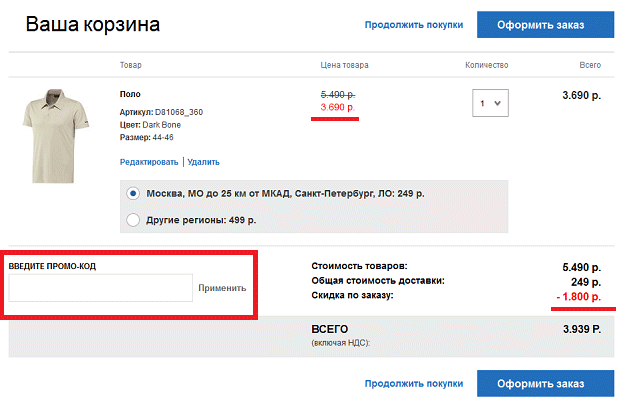Click the top Оформить заказ button
Viewport: 625px width, 408px height.
[545, 25]
